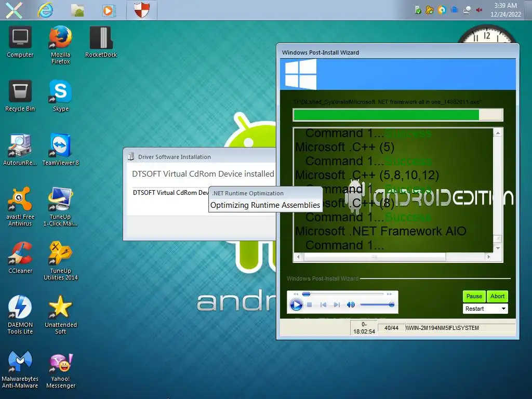Abort the Post-Install Wizard
532x399 pixels.
(497, 296)
